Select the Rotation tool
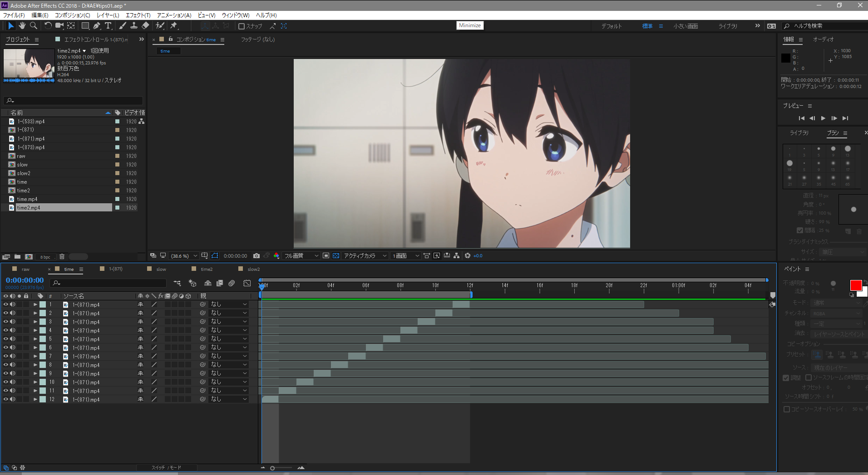The height and width of the screenshot is (475, 868). [x=48, y=26]
